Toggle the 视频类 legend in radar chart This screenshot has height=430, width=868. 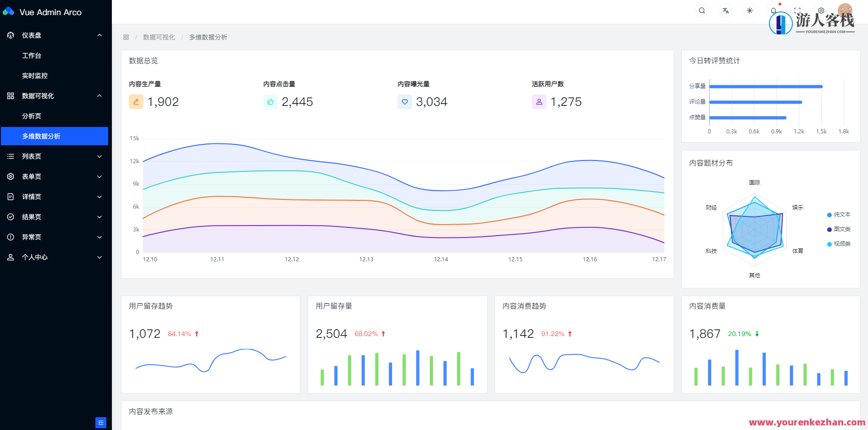pyautogui.click(x=839, y=244)
